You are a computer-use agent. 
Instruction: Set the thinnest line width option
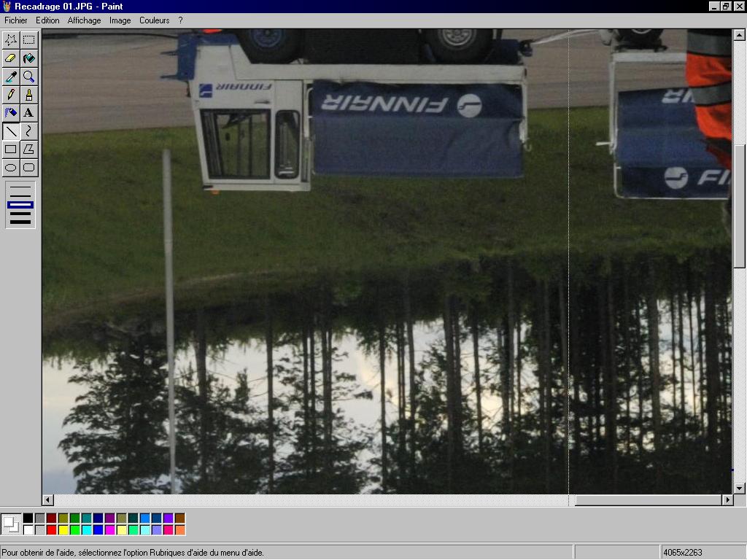pyautogui.click(x=20, y=188)
